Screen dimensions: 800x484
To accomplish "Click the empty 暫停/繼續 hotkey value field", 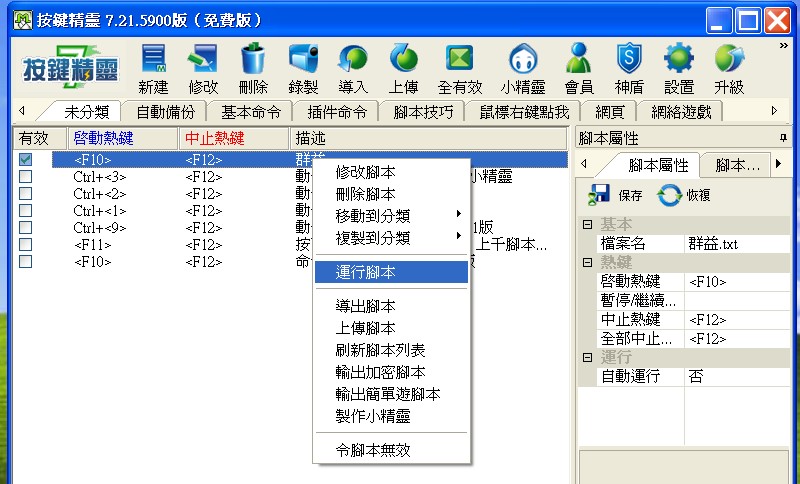I will [x=737, y=301].
